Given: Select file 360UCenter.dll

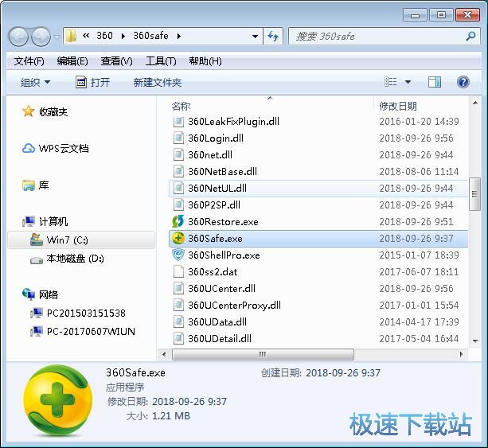Looking at the screenshot, I should pyautogui.click(x=221, y=288).
